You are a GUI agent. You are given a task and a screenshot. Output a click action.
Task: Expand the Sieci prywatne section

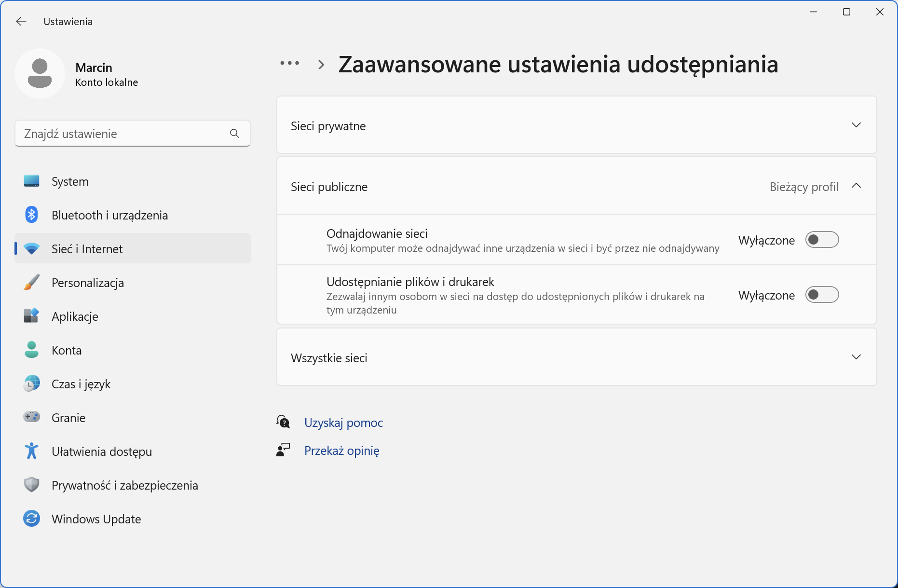point(577,125)
